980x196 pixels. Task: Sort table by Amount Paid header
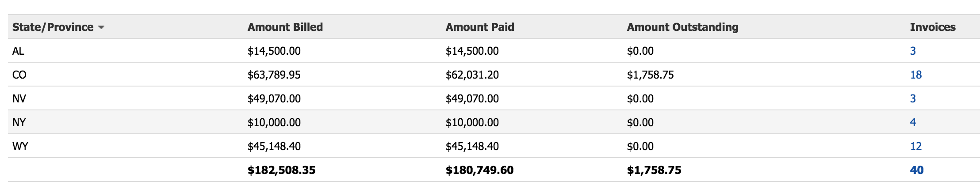coord(479,27)
